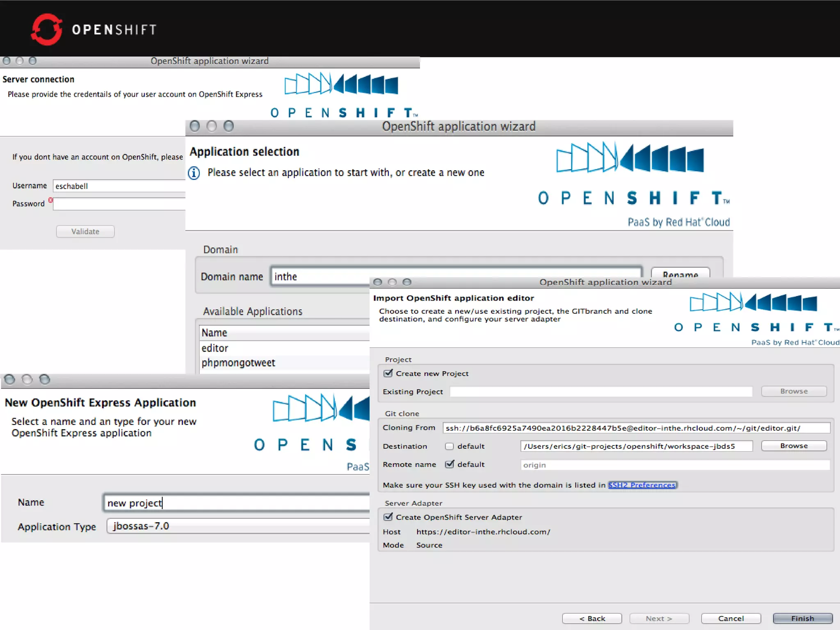The height and width of the screenshot is (630, 840).
Task: Enable the Destination default checkbox
Action: click(450, 446)
